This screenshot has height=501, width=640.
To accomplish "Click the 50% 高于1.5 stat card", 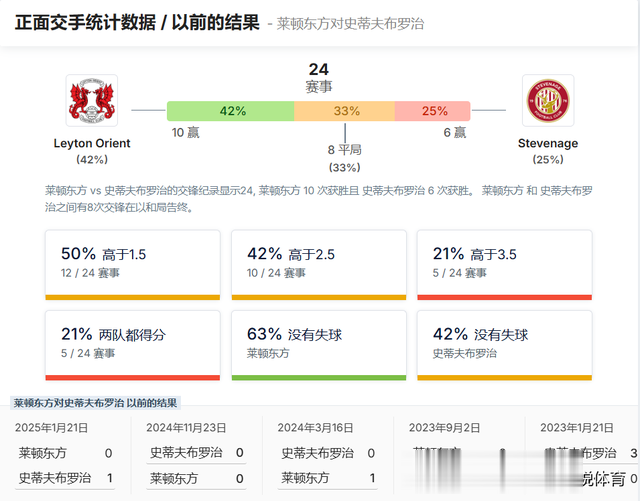I will tap(132, 264).
